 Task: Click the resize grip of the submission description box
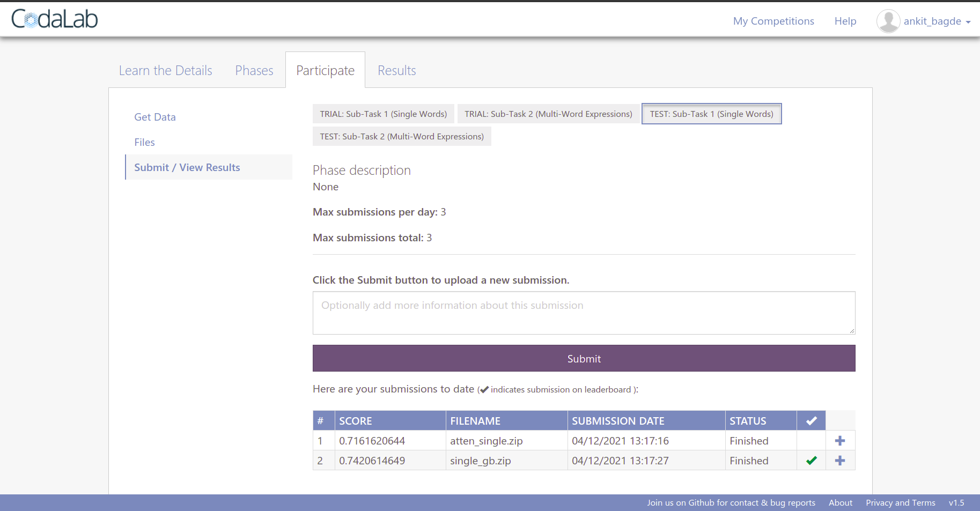(852, 331)
